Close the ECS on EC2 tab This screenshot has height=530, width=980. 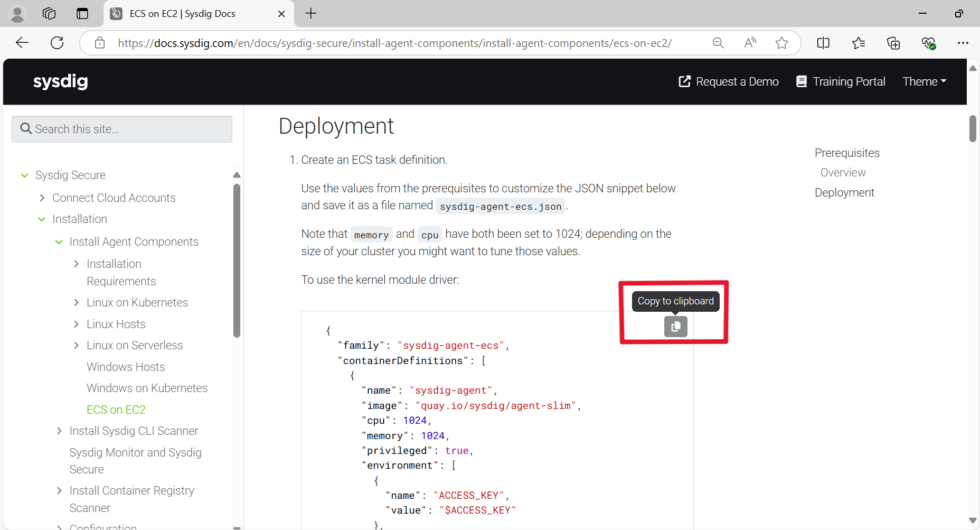pos(281,14)
